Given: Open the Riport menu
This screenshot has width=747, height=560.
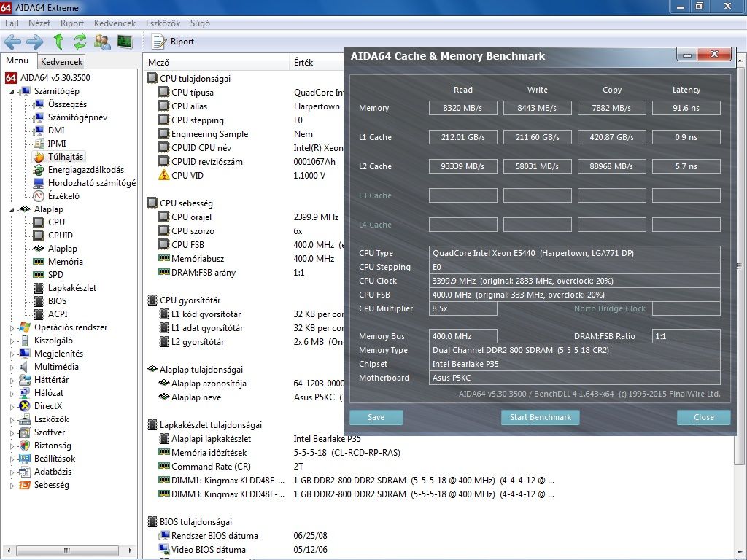Looking at the screenshot, I should (x=72, y=23).
